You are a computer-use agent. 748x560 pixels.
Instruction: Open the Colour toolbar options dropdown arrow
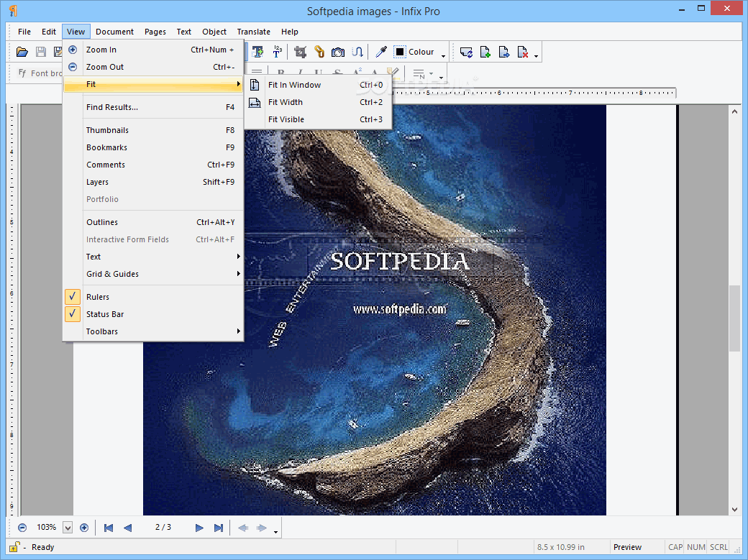(x=443, y=56)
